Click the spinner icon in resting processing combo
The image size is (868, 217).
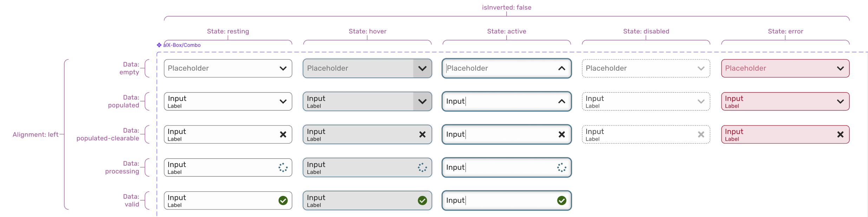[283, 167]
